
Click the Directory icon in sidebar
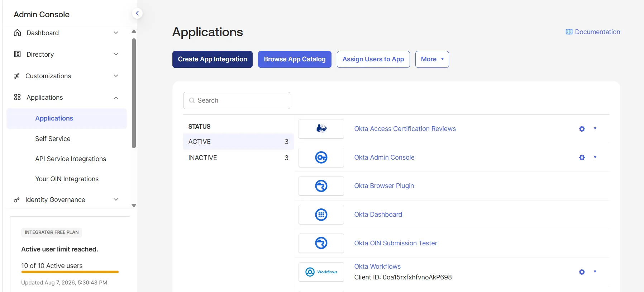(17, 54)
